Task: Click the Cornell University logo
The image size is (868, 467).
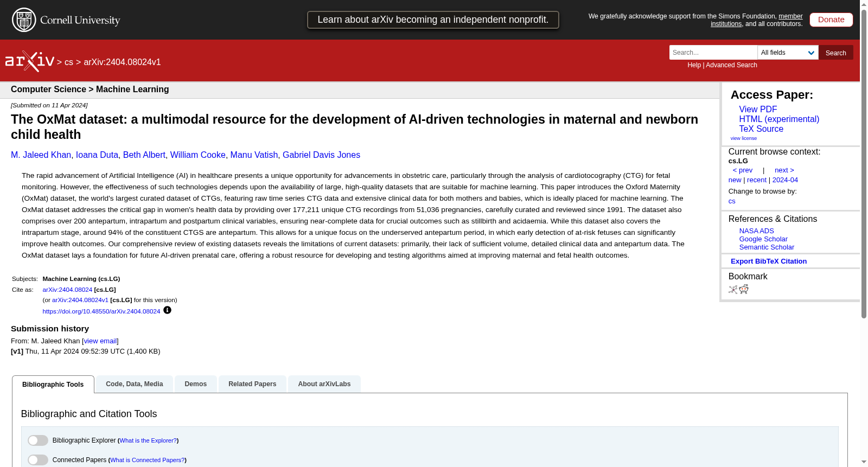Action: click(x=66, y=20)
